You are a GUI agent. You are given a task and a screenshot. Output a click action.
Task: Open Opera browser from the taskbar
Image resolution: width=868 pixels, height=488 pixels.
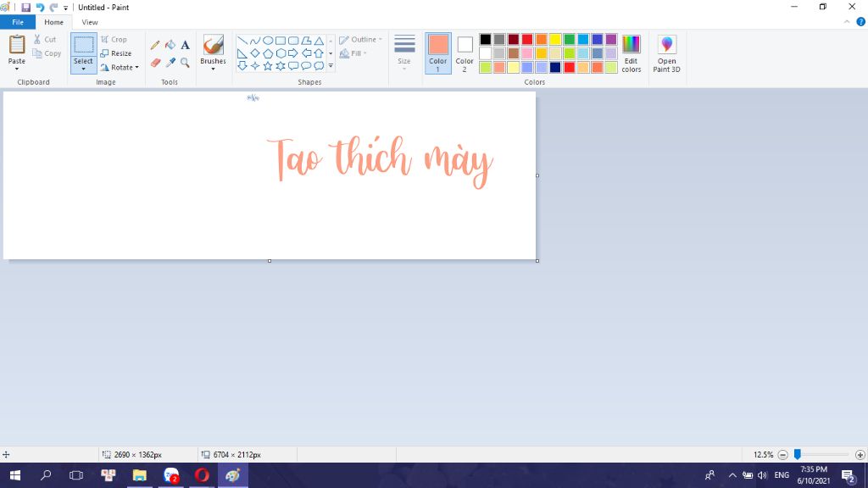coord(202,474)
